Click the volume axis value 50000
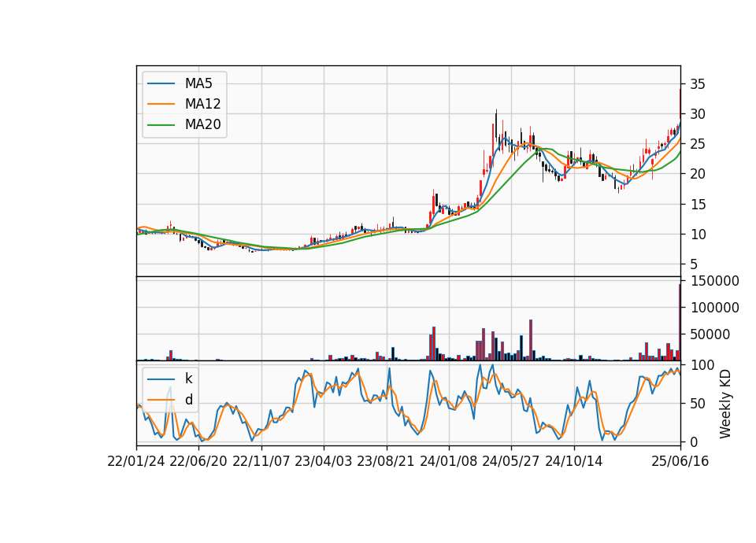756x543 pixels. [x=710, y=334]
